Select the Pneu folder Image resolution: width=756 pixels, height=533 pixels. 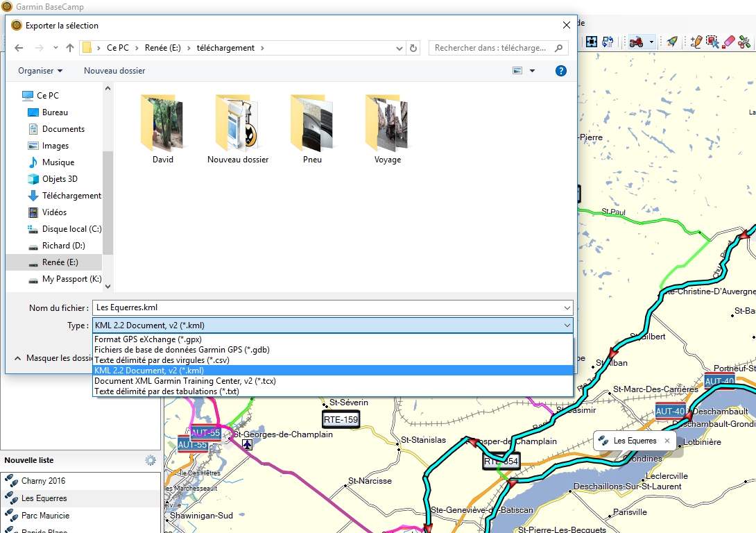(312, 129)
